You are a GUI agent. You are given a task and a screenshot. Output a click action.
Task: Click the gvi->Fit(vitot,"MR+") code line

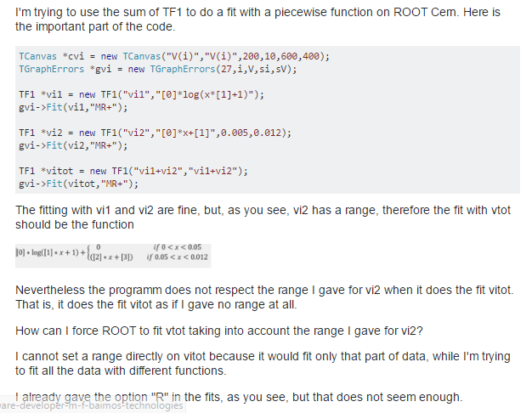click(79, 184)
